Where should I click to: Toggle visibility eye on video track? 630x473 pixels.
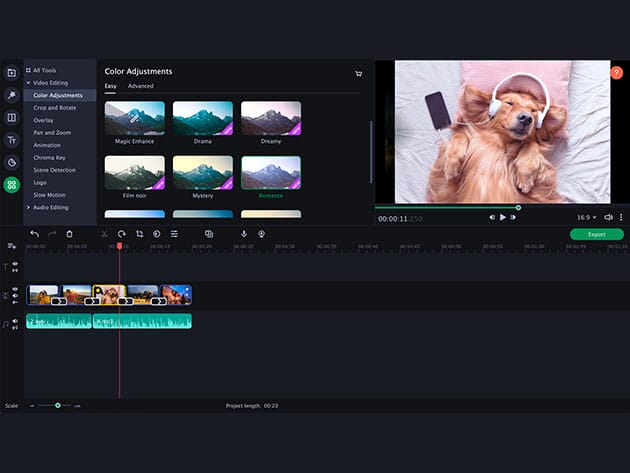pyautogui.click(x=15, y=290)
